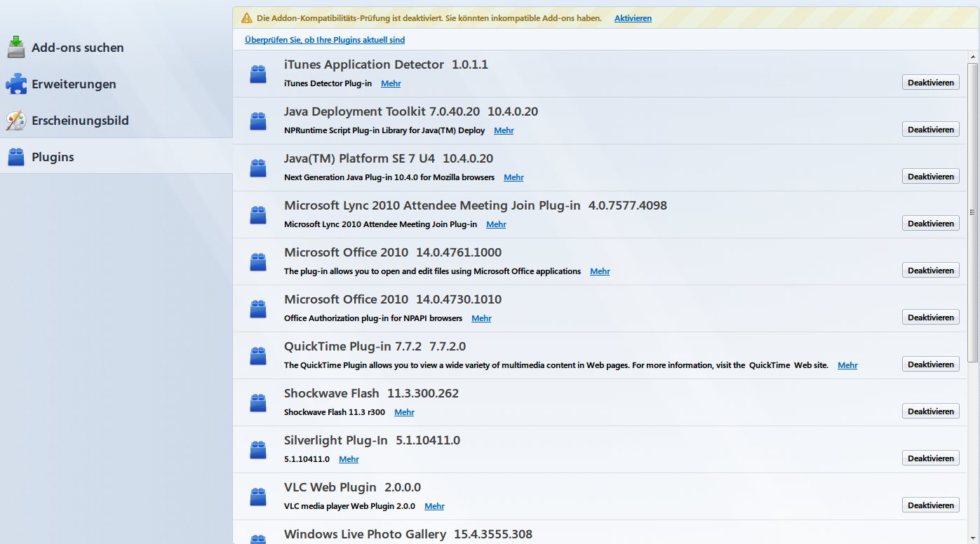
Task: Deactivate the iTunes Application Detector plugin
Action: click(930, 82)
